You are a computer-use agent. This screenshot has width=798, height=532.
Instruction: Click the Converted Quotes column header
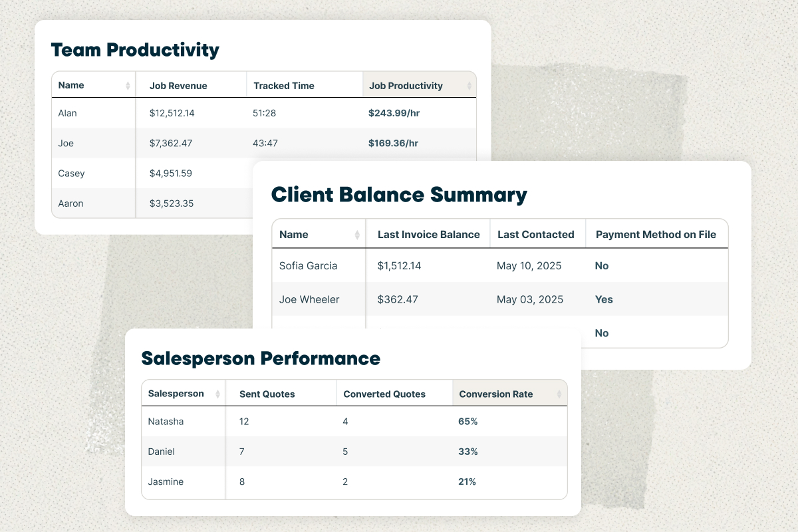click(384, 394)
